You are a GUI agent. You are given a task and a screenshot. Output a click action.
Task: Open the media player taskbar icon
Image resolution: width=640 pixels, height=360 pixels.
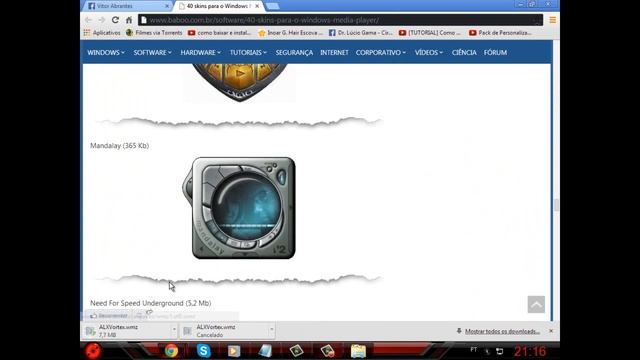tap(234, 351)
